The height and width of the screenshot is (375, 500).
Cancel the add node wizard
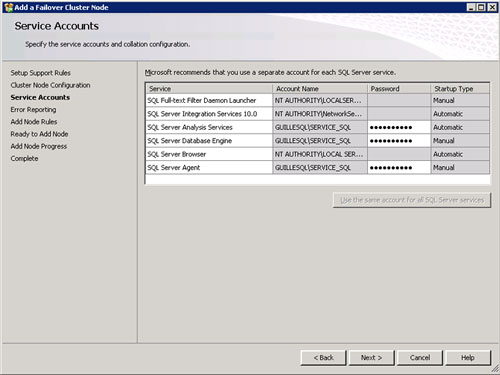pos(420,358)
